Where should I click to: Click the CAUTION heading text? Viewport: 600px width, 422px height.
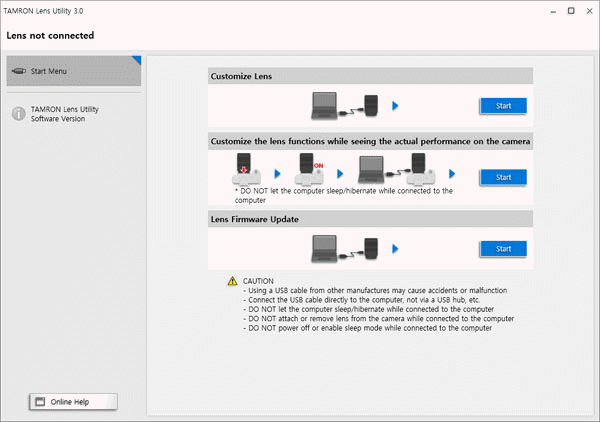258,281
